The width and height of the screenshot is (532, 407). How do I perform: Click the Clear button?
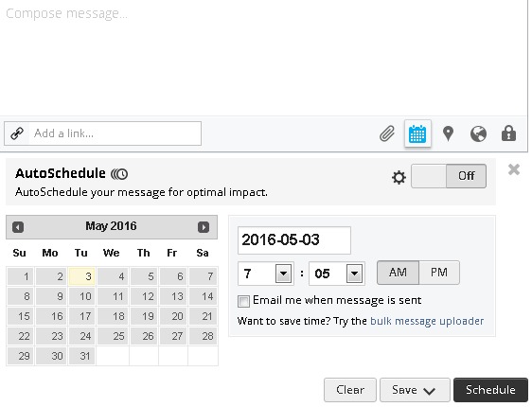pyautogui.click(x=350, y=390)
